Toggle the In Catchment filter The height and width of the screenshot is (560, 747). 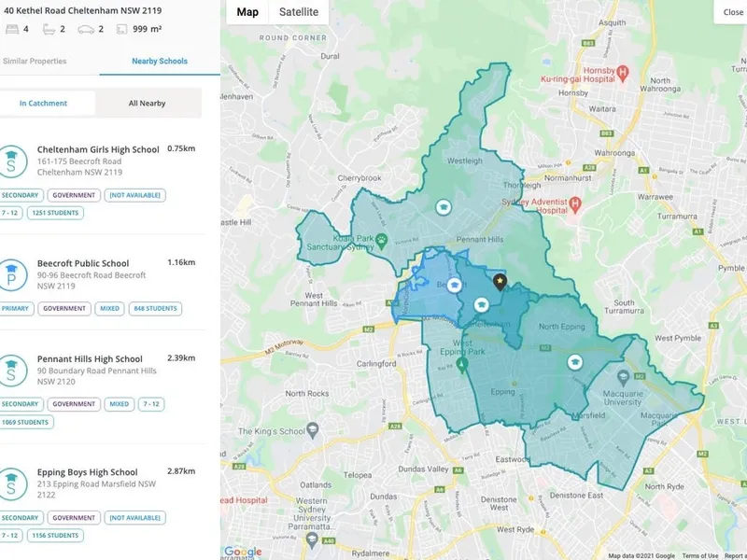pyautogui.click(x=43, y=103)
